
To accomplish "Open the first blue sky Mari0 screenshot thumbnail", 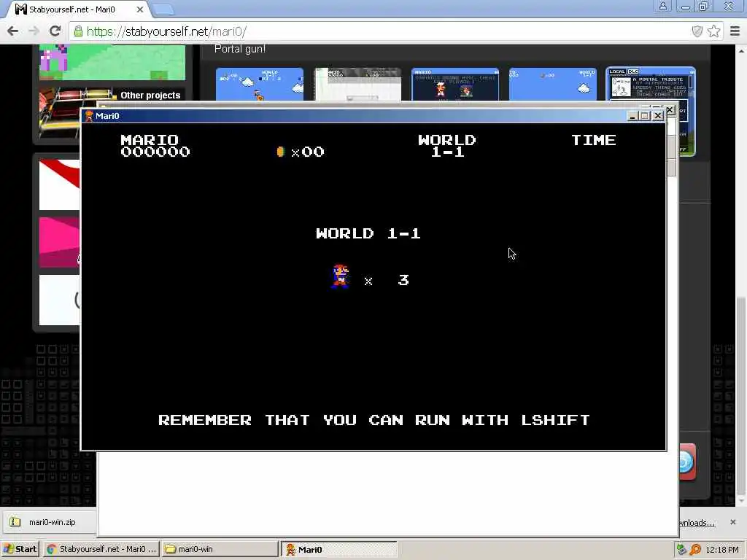I will [260, 85].
